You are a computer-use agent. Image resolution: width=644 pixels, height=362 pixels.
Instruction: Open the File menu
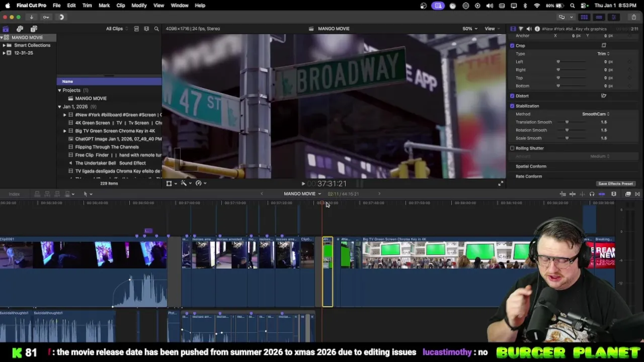pyautogui.click(x=56, y=6)
